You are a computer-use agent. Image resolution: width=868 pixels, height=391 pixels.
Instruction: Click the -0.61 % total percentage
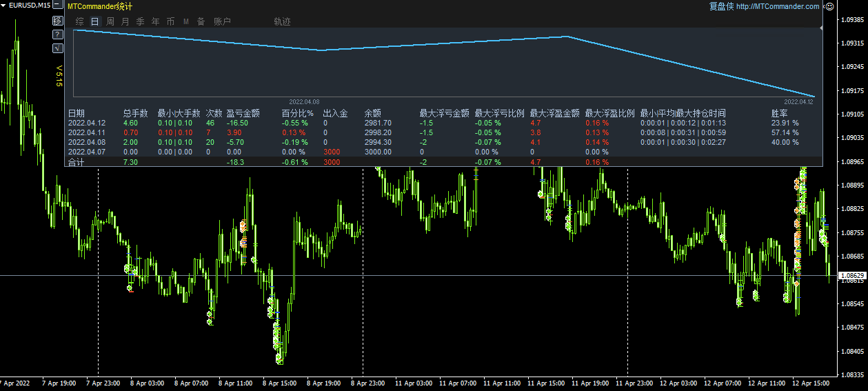[x=294, y=162]
